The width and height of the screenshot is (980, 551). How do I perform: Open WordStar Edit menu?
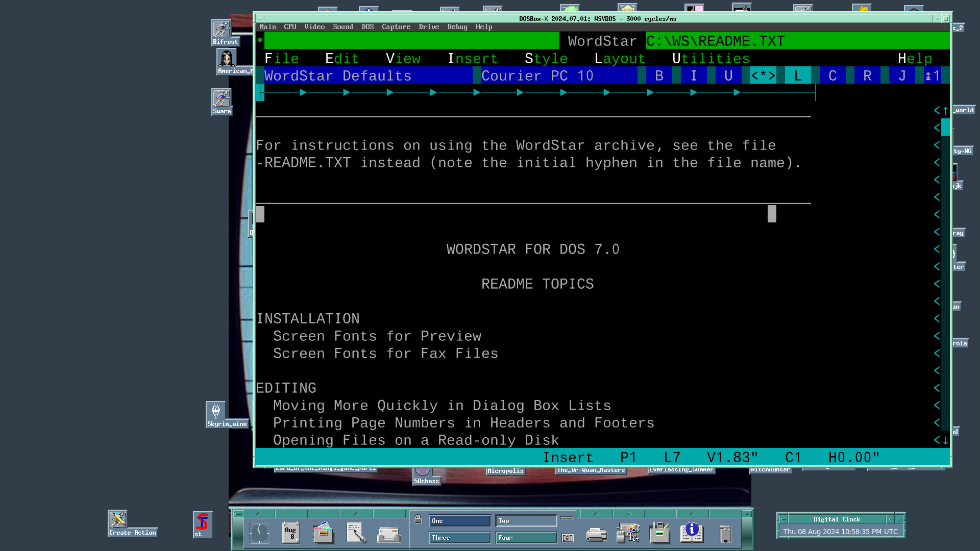[x=342, y=59]
